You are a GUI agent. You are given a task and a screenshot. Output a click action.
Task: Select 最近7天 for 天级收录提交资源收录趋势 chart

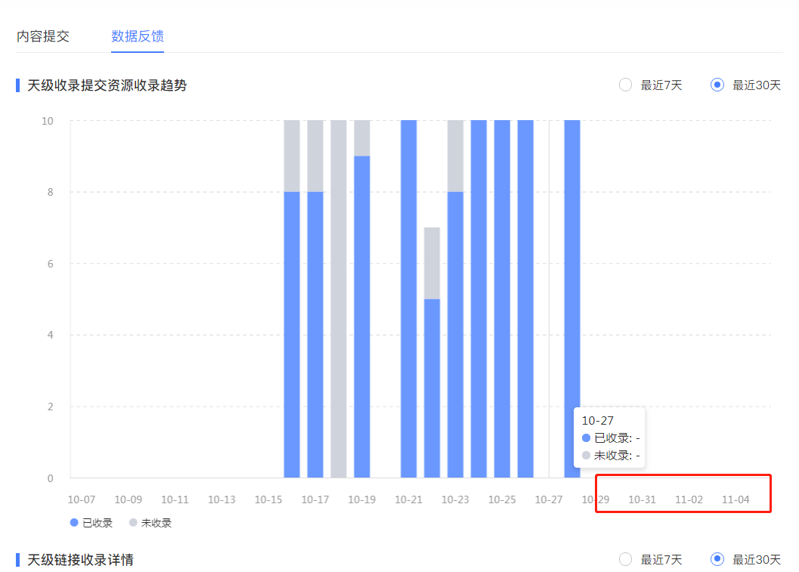626,85
